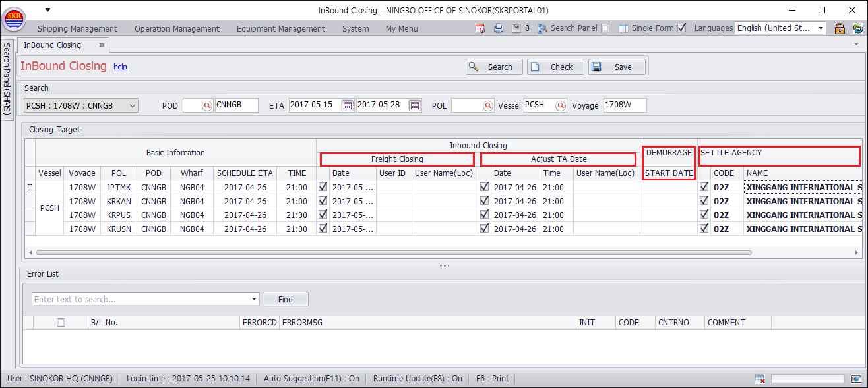Image resolution: width=868 pixels, height=388 pixels.
Task: Expand the Languages dropdown
Action: (821, 28)
